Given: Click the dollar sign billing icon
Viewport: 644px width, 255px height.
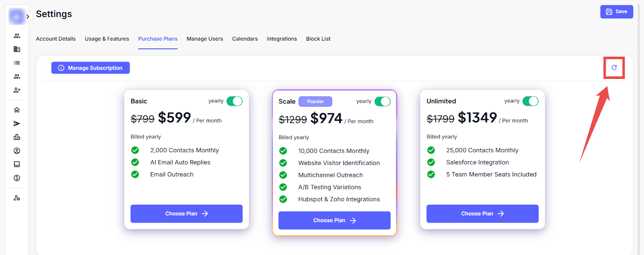Looking at the screenshot, I should pyautogui.click(x=17, y=178).
